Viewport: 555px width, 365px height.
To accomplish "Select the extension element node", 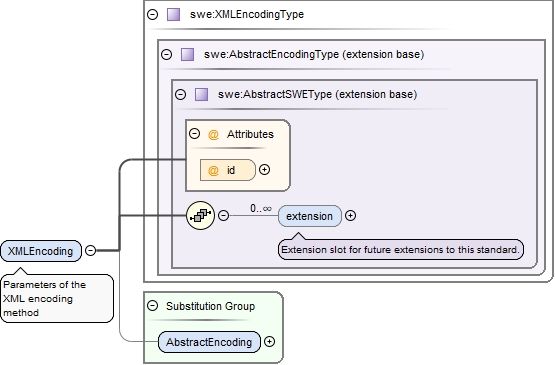I will [310, 216].
